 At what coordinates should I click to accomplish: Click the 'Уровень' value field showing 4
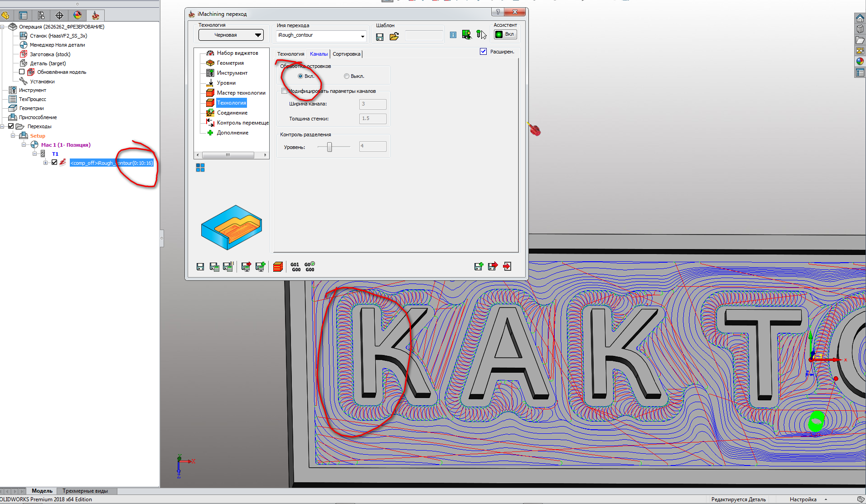coord(373,146)
